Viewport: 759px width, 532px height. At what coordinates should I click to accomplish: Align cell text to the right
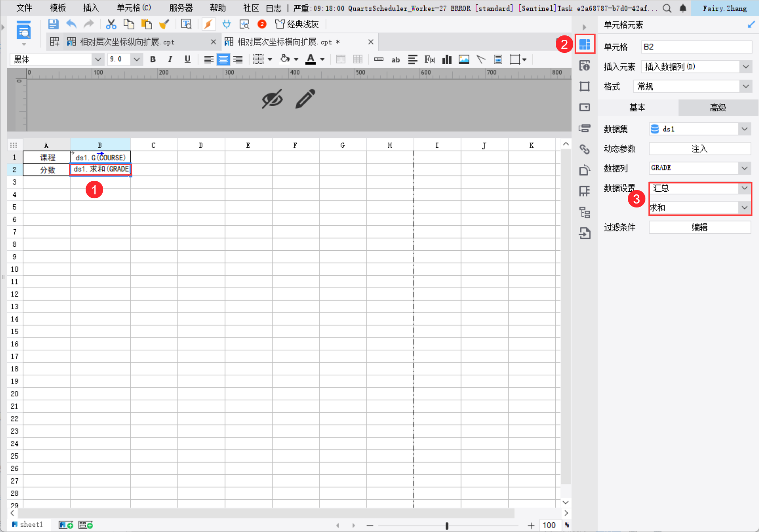(238, 59)
